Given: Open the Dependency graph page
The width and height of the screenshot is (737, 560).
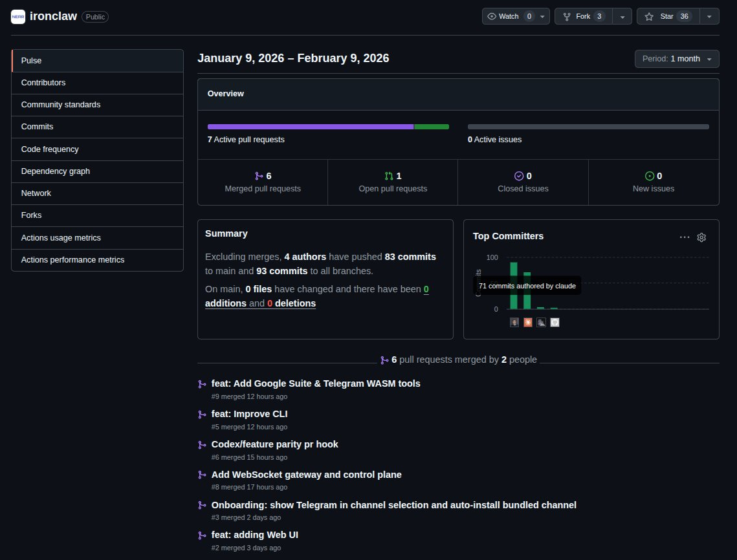Looking at the screenshot, I should (x=97, y=171).
